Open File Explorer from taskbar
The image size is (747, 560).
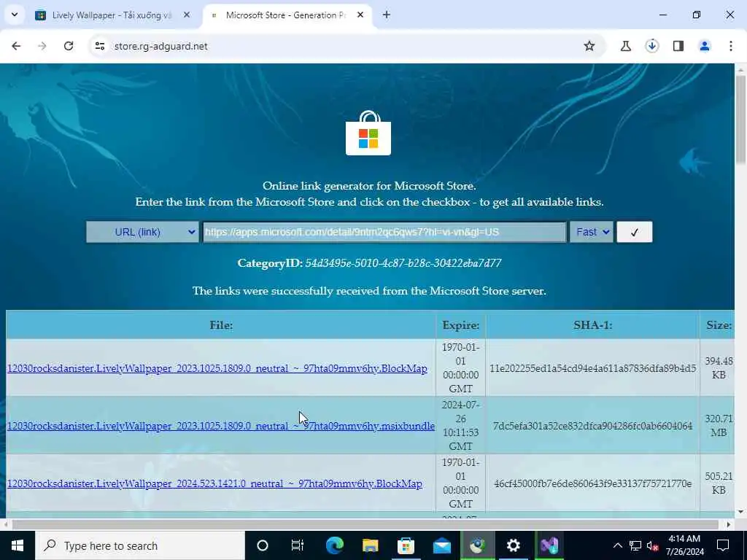coord(370,545)
